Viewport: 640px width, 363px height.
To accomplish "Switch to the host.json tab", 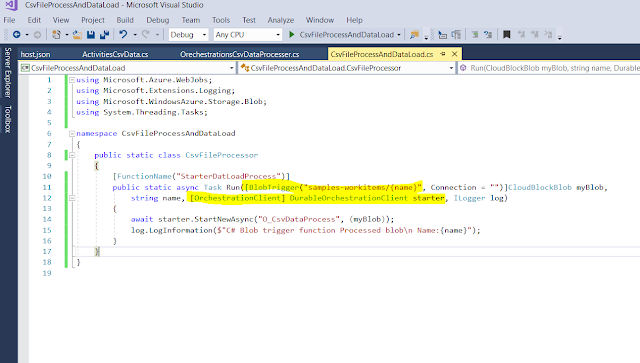I will tap(36, 54).
